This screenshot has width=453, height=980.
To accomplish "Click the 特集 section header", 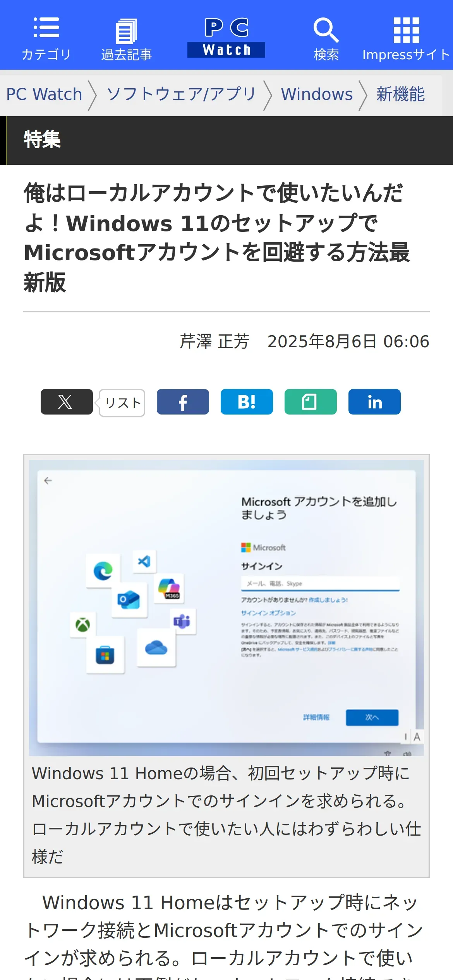I will coord(42,140).
